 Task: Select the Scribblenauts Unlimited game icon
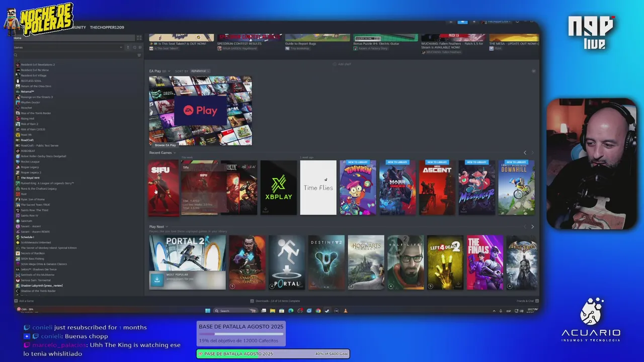click(x=18, y=242)
